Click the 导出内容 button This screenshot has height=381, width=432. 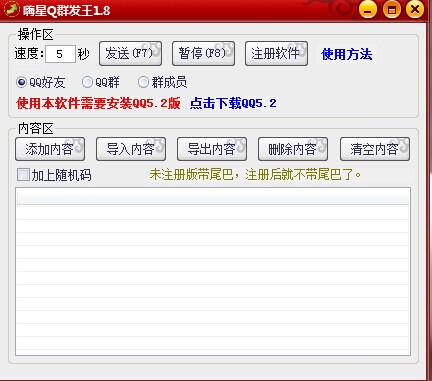[212, 149]
